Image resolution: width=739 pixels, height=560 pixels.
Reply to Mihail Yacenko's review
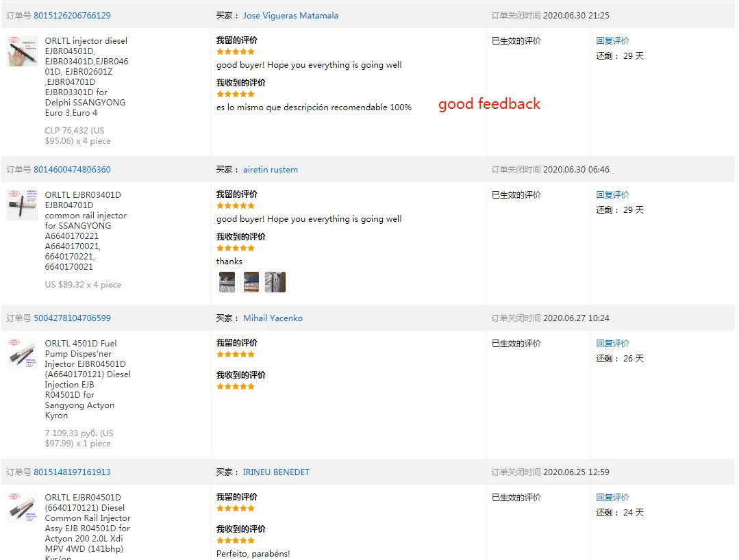[612, 344]
